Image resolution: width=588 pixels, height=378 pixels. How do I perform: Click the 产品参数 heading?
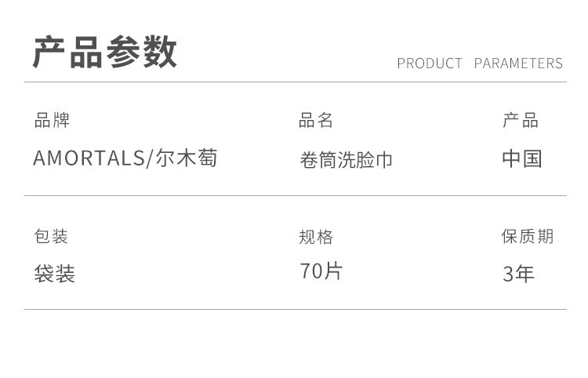pos(104,53)
